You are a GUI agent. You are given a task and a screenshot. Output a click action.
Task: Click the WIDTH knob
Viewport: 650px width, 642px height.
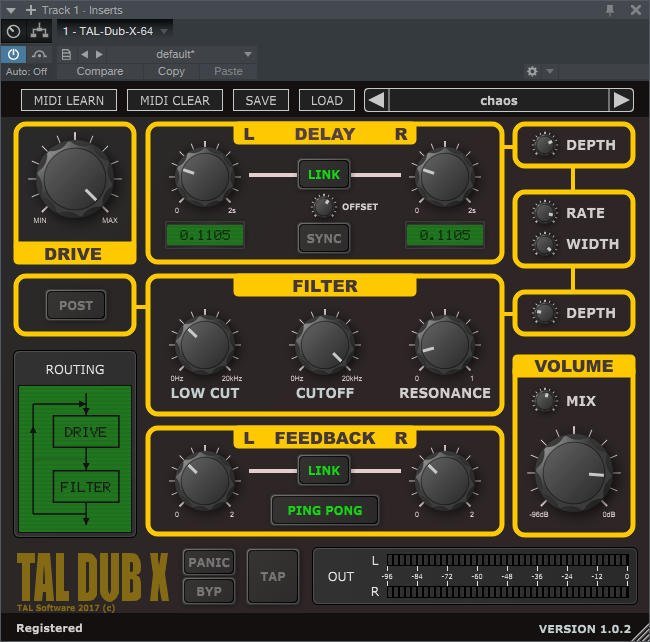[x=544, y=244]
